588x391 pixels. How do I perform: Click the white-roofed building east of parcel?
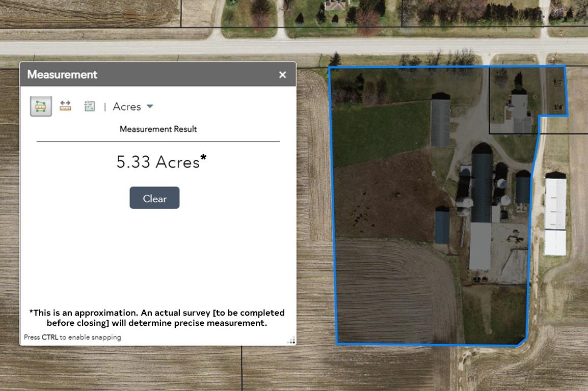(x=555, y=214)
